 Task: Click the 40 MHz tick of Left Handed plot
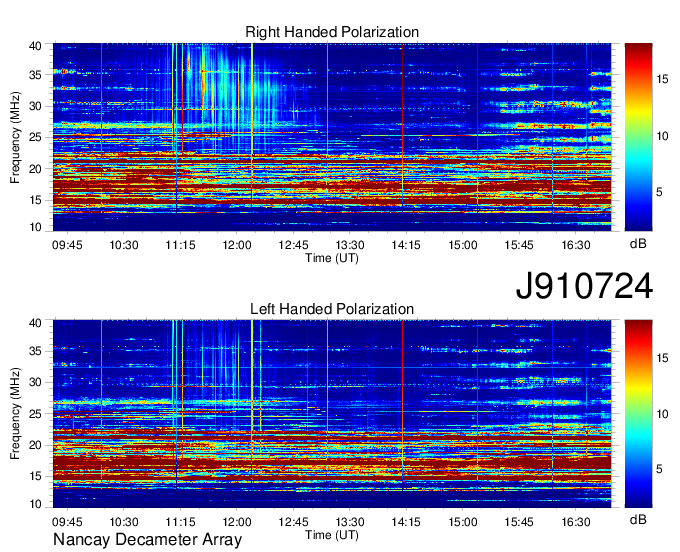(36, 323)
